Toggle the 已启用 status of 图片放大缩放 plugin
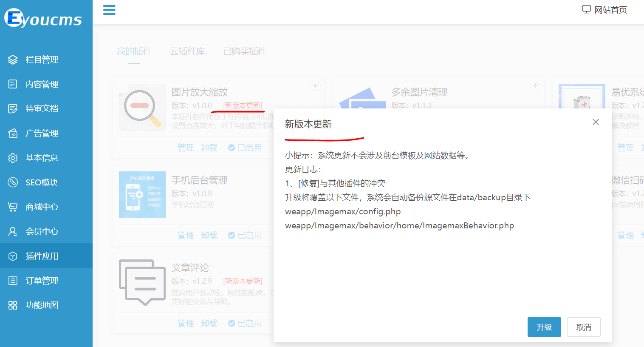Viewport: 644px width, 347px height. pos(245,147)
